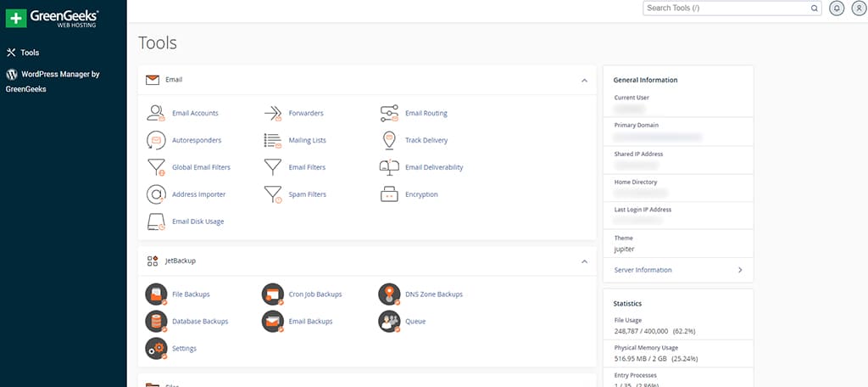Open the Autoresponders icon
868x387 pixels.
coord(156,140)
